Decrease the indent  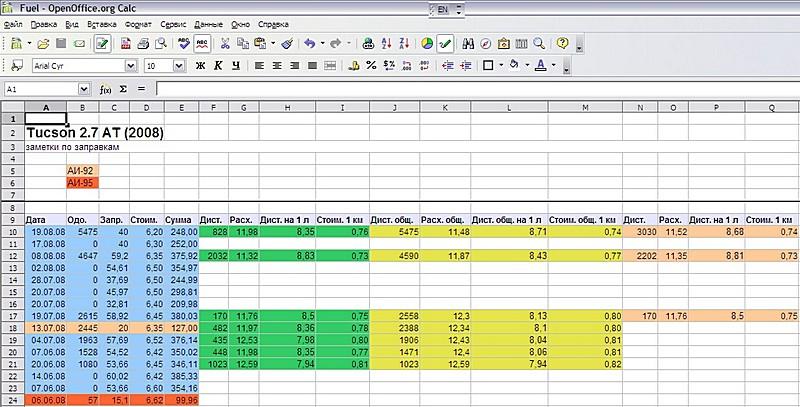pyautogui.click(x=448, y=66)
